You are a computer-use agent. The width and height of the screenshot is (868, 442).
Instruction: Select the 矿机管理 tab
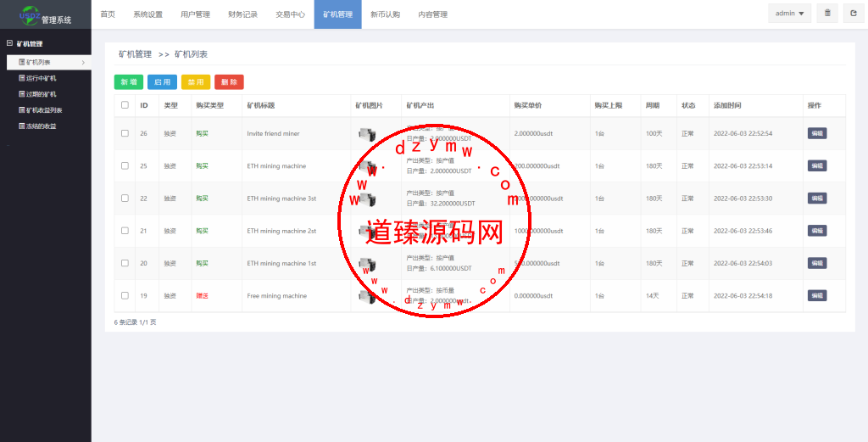pyautogui.click(x=337, y=14)
